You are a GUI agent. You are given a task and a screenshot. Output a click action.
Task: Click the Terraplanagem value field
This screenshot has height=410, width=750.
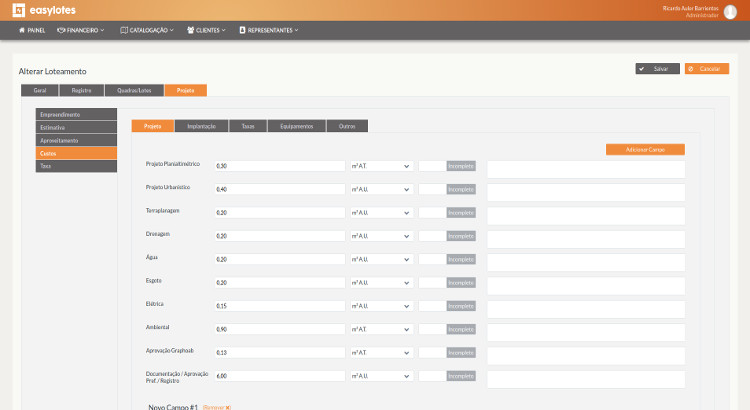tap(280, 212)
